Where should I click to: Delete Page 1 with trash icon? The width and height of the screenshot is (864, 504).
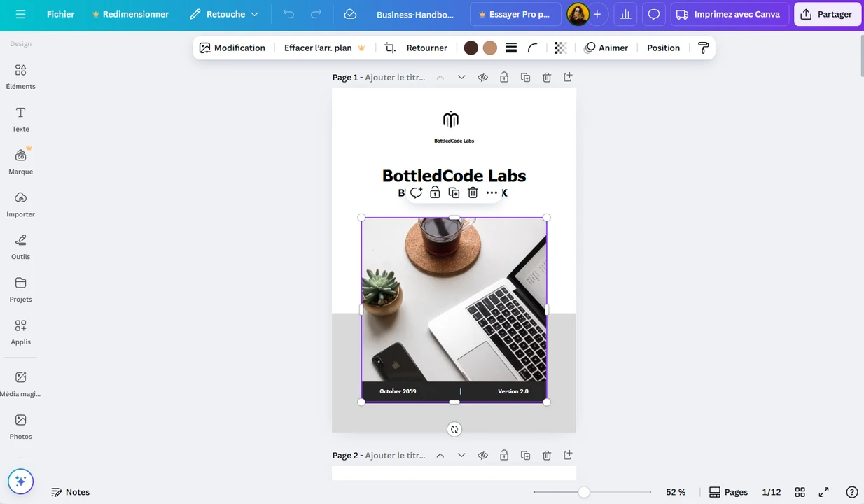point(547,78)
